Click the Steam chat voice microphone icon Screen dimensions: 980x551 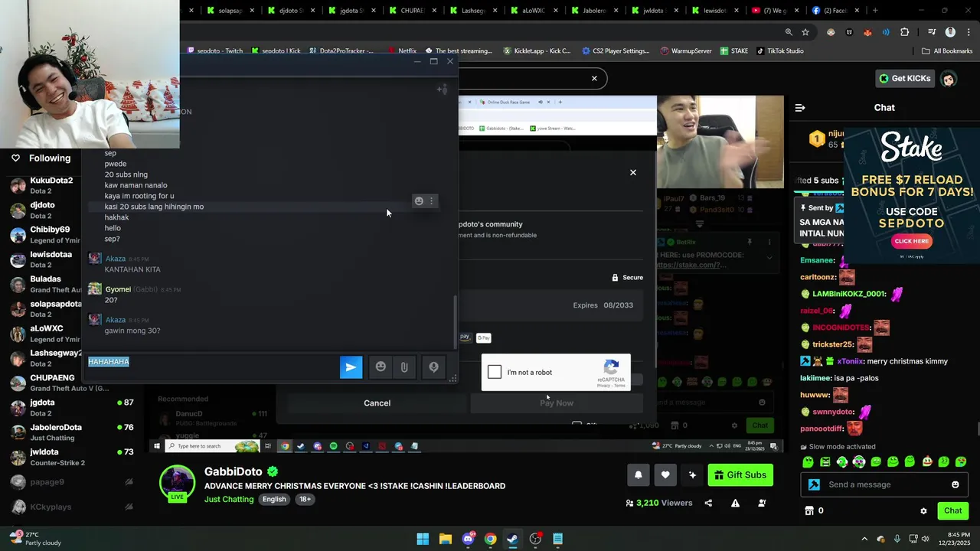[433, 367]
